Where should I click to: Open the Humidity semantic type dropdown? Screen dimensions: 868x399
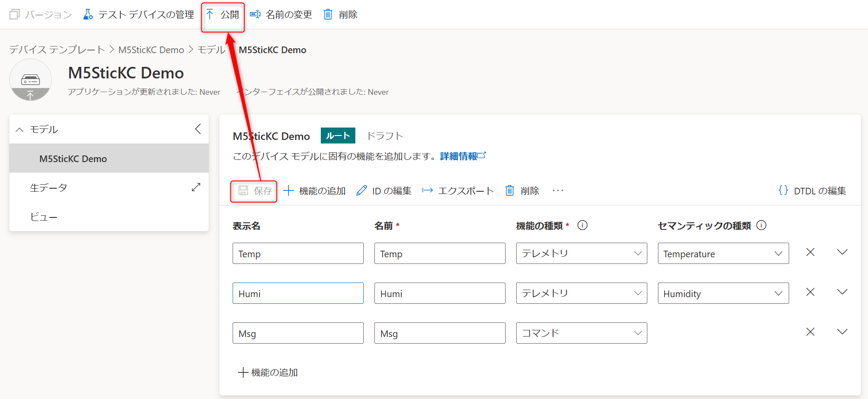pos(724,293)
